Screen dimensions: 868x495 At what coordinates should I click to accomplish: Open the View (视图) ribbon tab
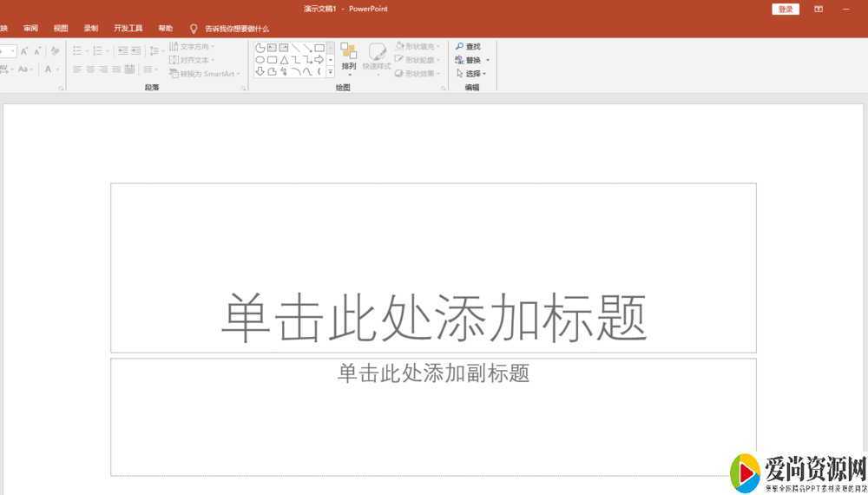[x=61, y=29]
